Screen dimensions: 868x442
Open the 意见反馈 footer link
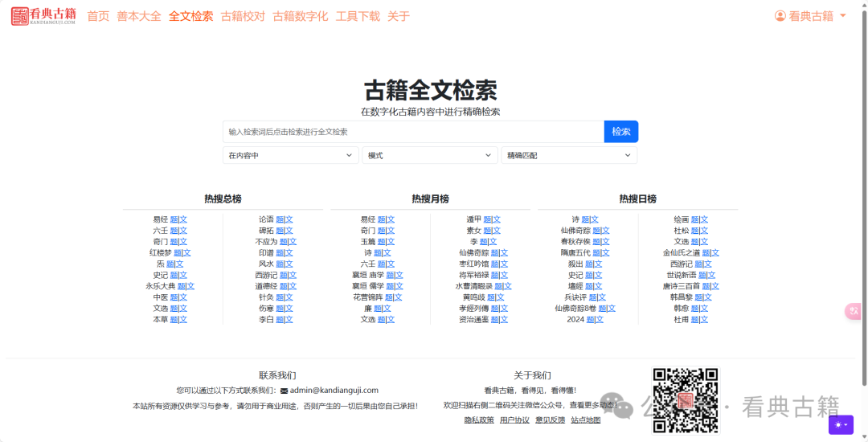pos(551,419)
